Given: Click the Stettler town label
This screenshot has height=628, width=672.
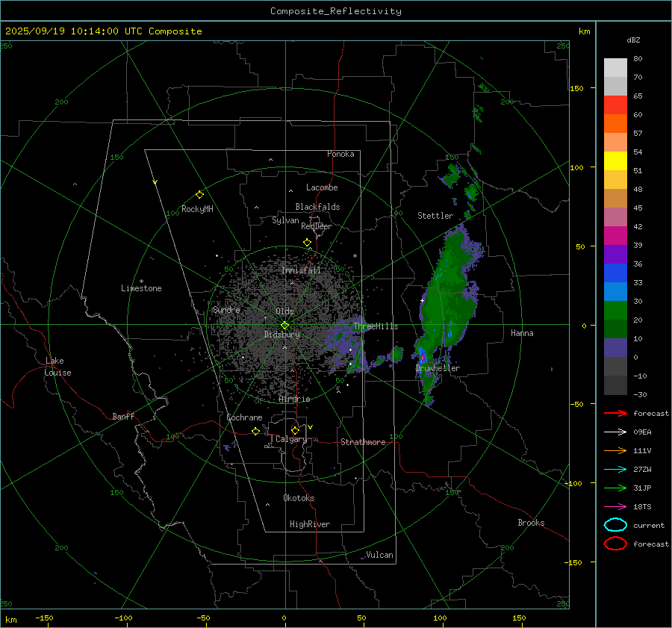Looking at the screenshot, I should tap(435, 216).
